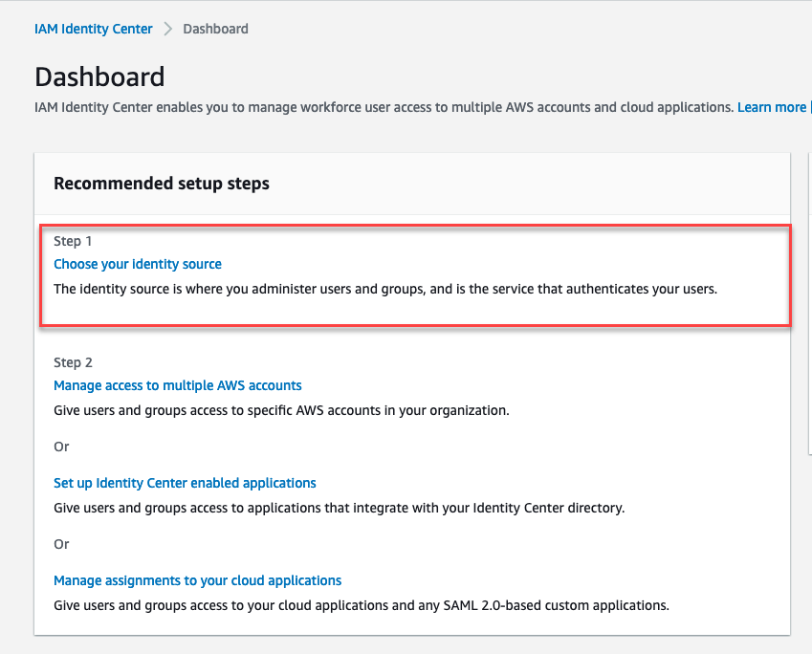Click the first Or separator text
The image size is (812, 654).
tap(61, 447)
